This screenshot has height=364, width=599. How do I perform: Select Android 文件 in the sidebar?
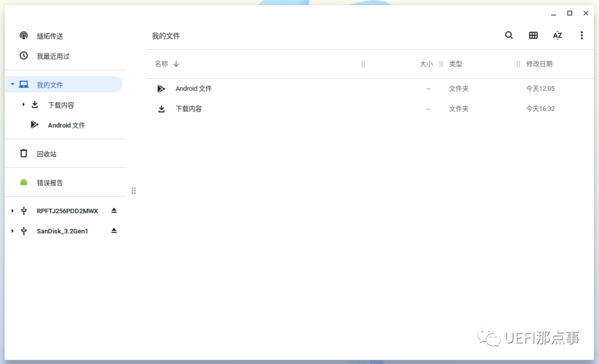(x=66, y=125)
